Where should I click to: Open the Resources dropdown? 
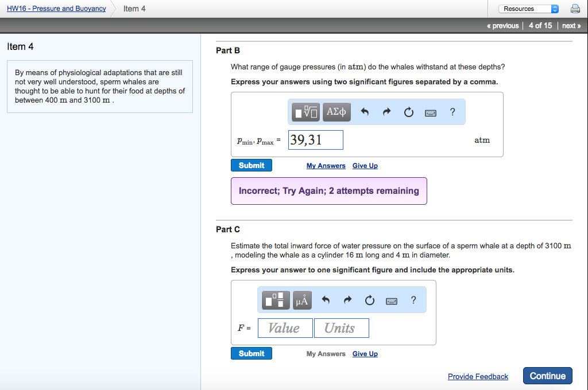pyautogui.click(x=528, y=8)
